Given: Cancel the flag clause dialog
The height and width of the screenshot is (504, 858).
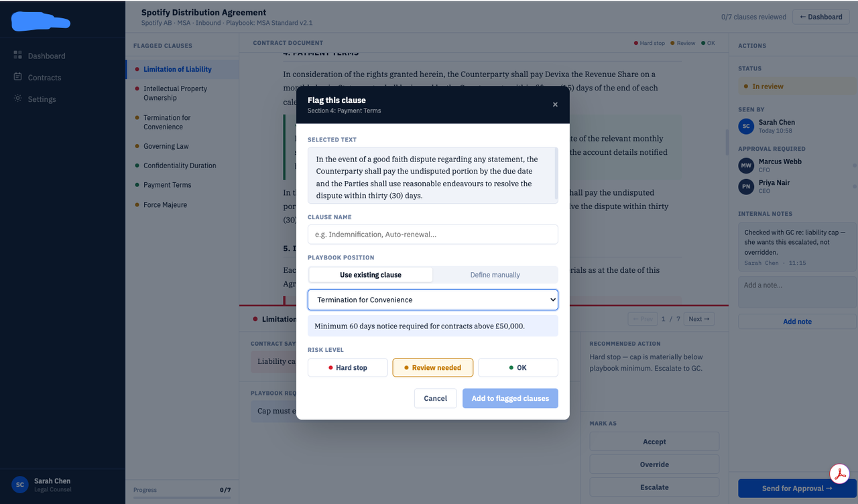Looking at the screenshot, I should 436,398.
